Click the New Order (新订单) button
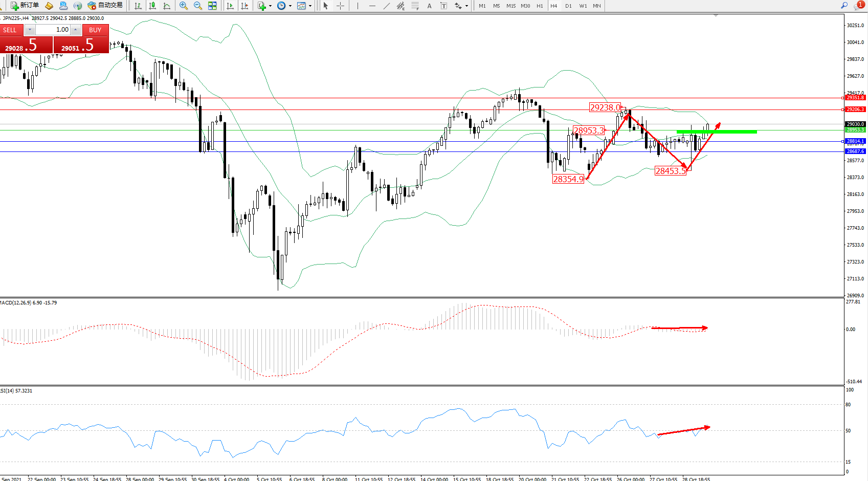 25,6
